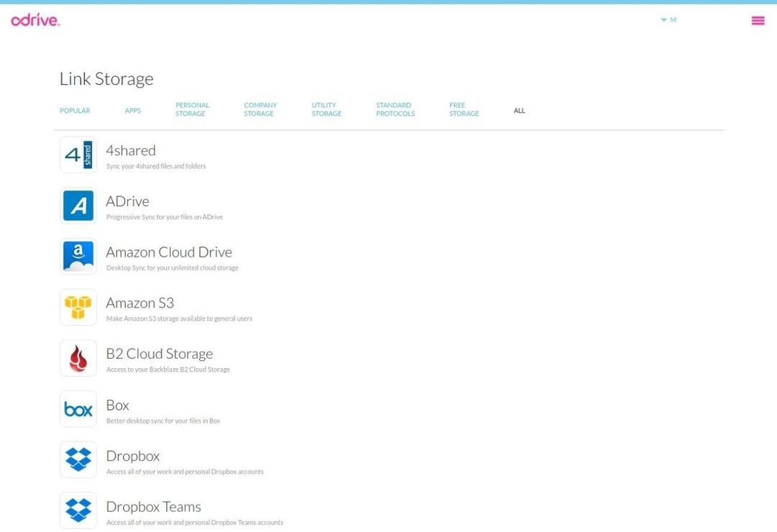Click 'Access to your Backblaze B2 Cloud Storage'
The image size is (777, 532).
168,370
